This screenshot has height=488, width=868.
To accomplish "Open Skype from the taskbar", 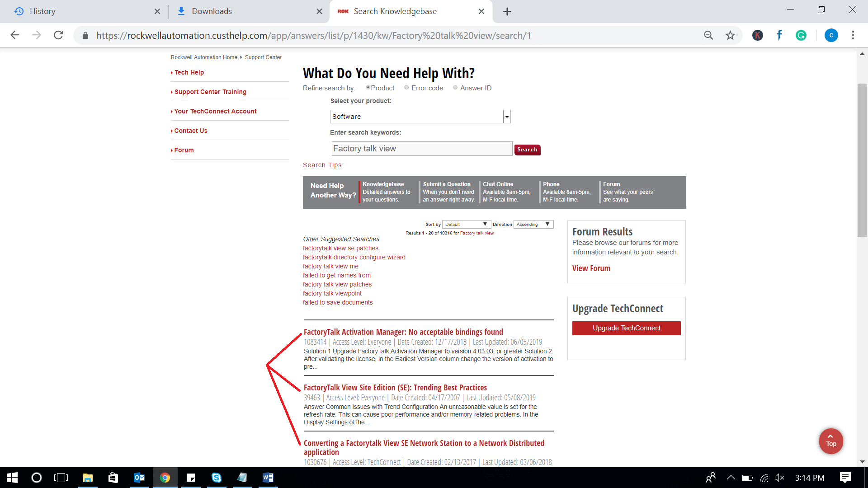I will pyautogui.click(x=217, y=478).
